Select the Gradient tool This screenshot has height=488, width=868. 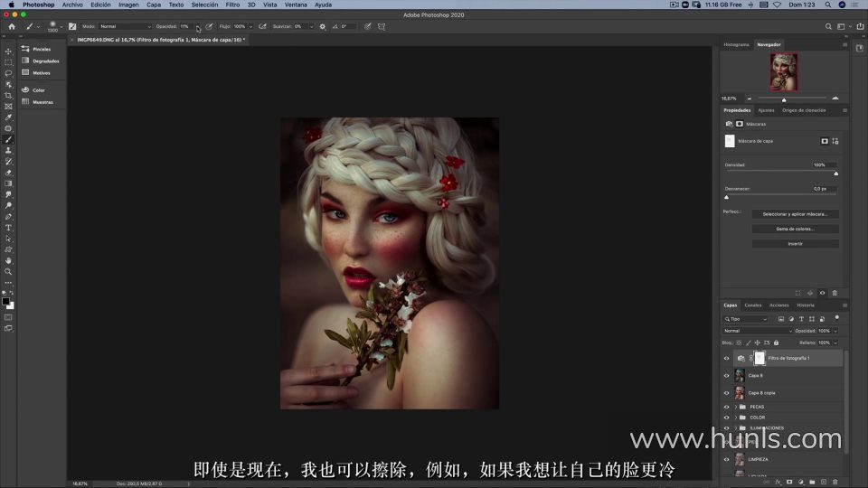tap(8, 183)
